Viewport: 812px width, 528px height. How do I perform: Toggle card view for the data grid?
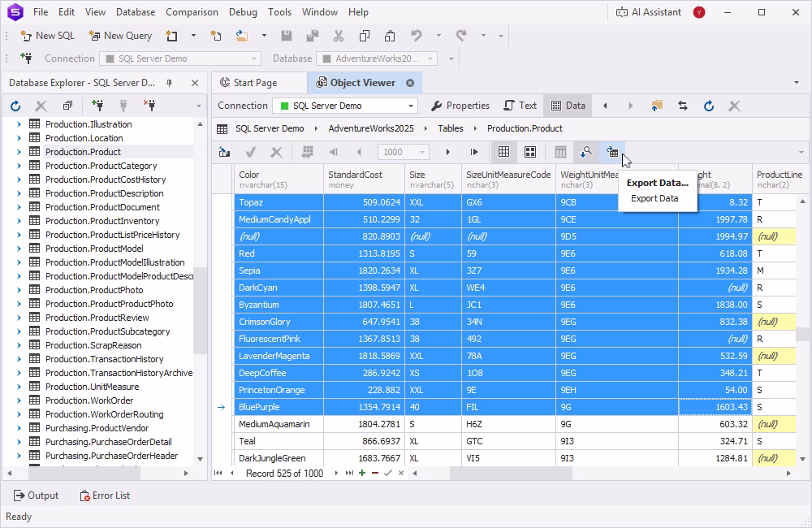click(530, 152)
